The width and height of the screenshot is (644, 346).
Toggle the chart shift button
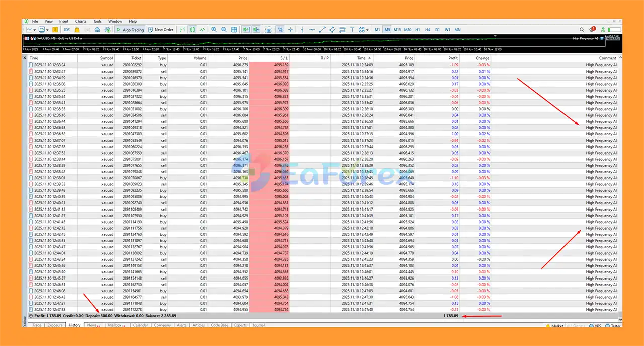pos(256,30)
